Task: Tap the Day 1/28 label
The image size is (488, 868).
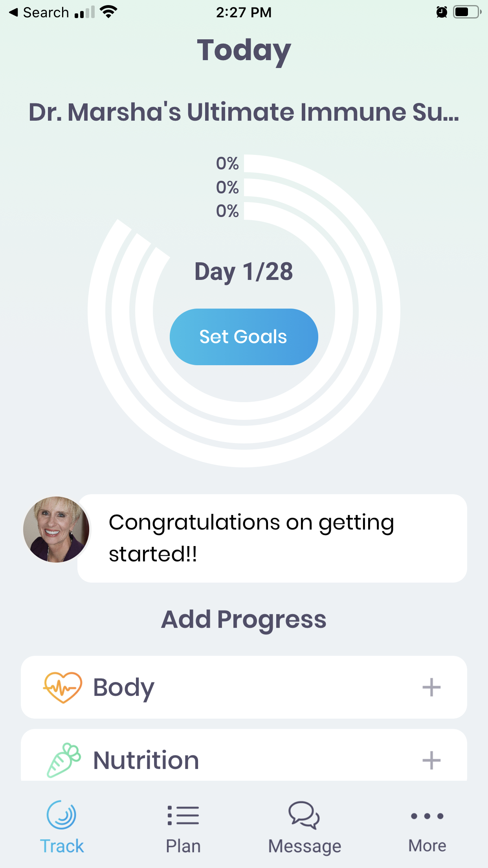Action: click(244, 271)
